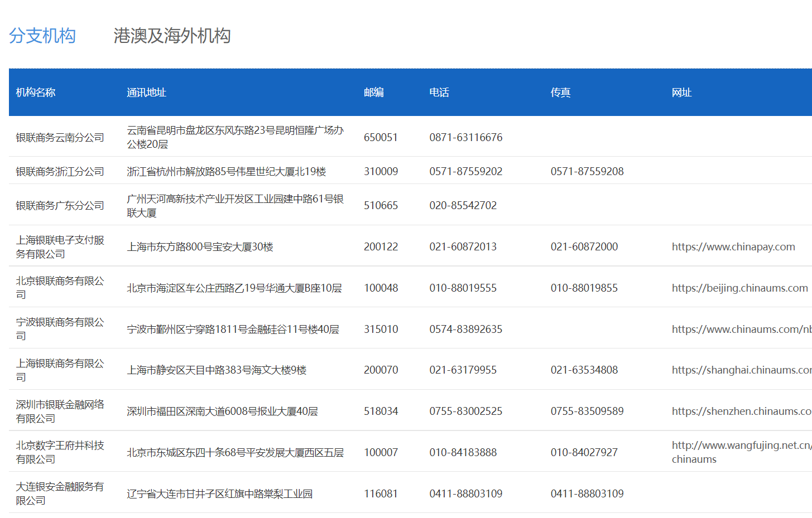812x518 pixels.
Task: Click phone number 010-88019555
Action: pos(463,288)
